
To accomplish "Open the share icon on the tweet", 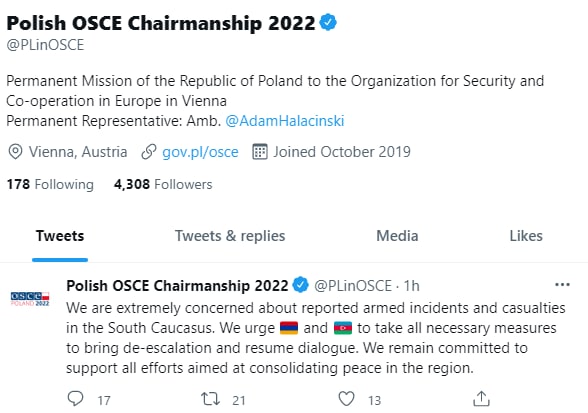I will tap(482, 399).
